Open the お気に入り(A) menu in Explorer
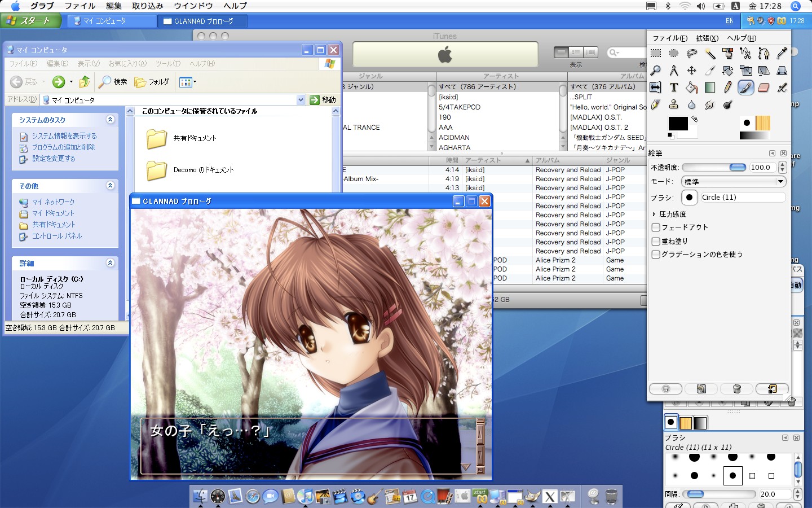 [127, 64]
